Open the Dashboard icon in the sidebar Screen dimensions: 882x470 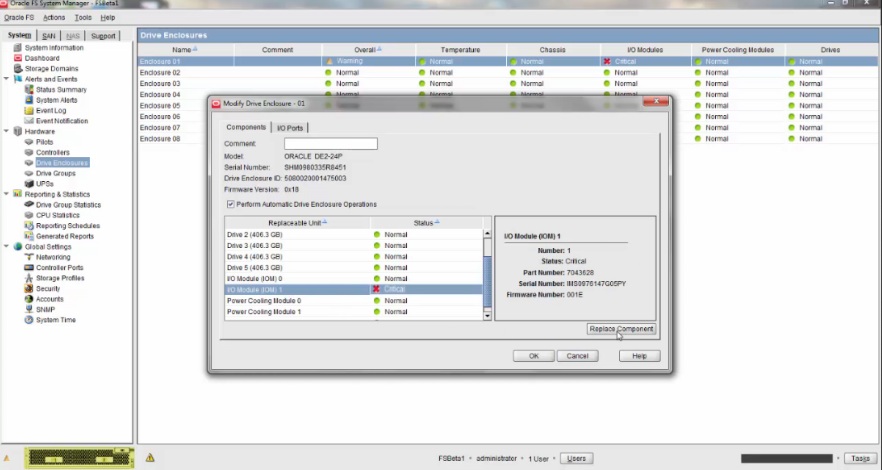[18, 58]
